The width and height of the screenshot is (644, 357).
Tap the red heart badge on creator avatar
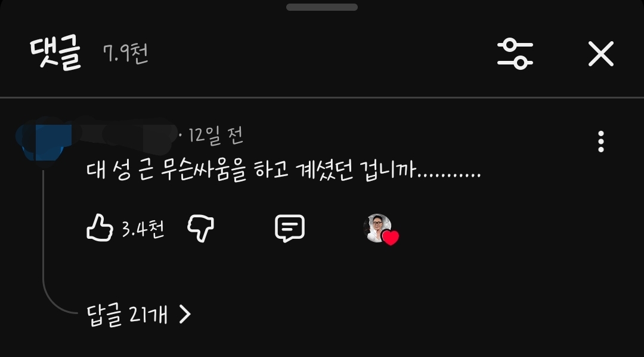tap(390, 238)
